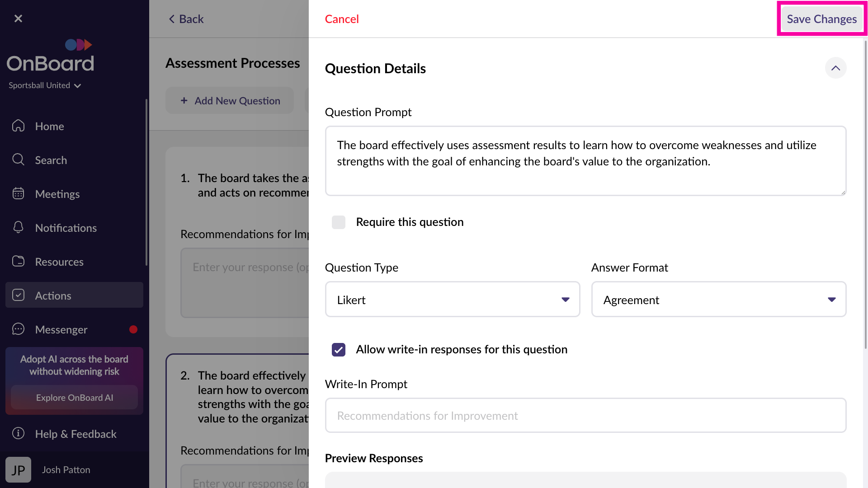The image size is (868, 488).
Task: Click the Home house icon
Action: point(18,126)
